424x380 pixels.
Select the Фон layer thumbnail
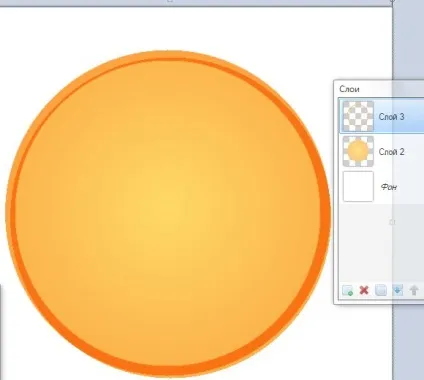pyautogui.click(x=358, y=186)
